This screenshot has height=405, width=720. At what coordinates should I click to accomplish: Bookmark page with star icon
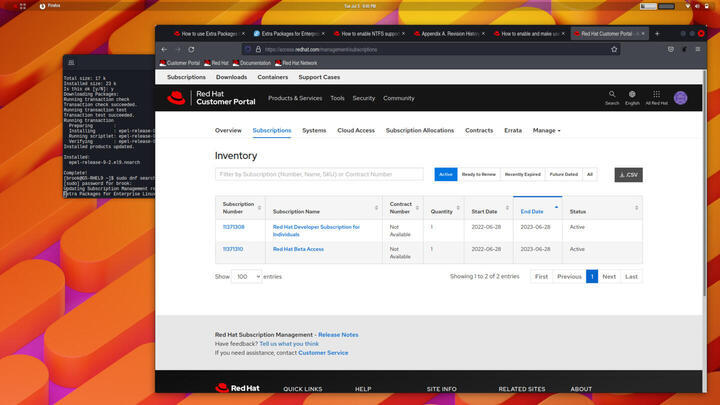[x=614, y=49]
